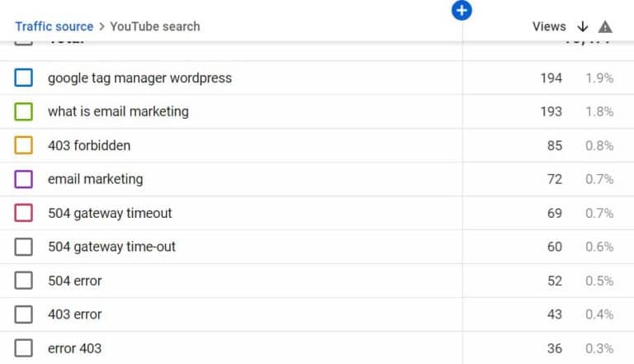The height and width of the screenshot is (364, 634).
Task: Click the google tag manager wordpress search term
Action: tap(140, 78)
